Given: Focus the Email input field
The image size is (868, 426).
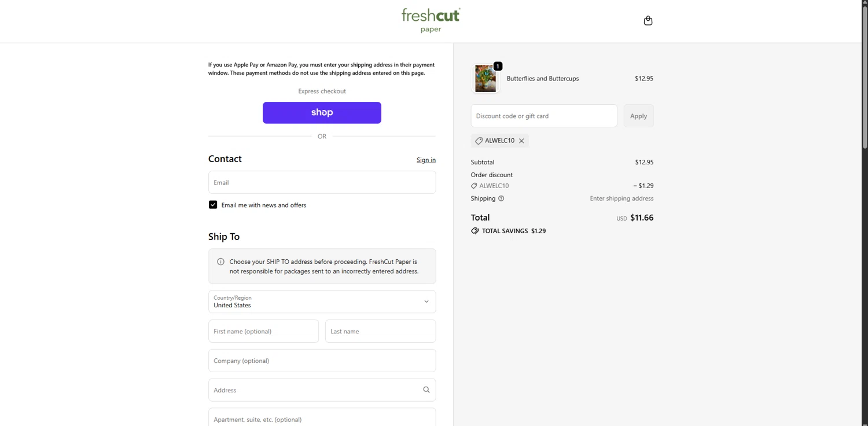Looking at the screenshot, I should (x=322, y=182).
